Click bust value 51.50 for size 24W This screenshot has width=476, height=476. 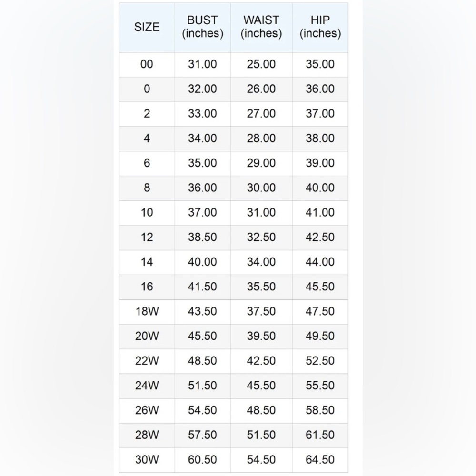click(x=202, y=386)
